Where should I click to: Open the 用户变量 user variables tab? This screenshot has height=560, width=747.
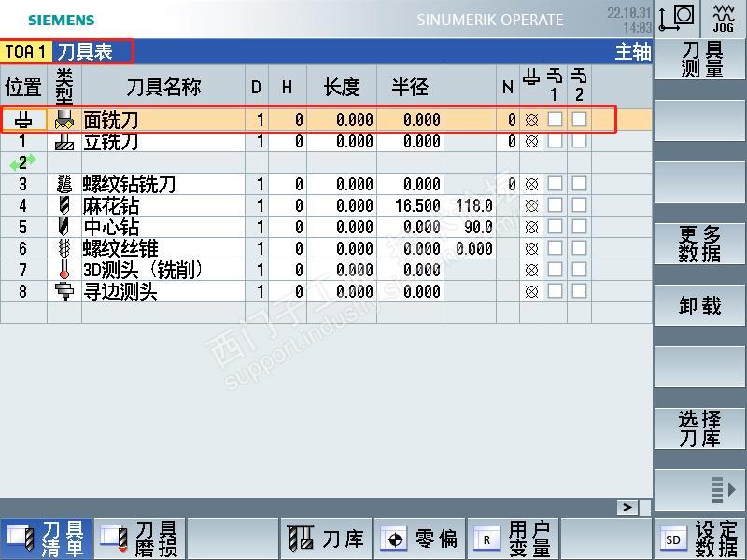(512, 539)
